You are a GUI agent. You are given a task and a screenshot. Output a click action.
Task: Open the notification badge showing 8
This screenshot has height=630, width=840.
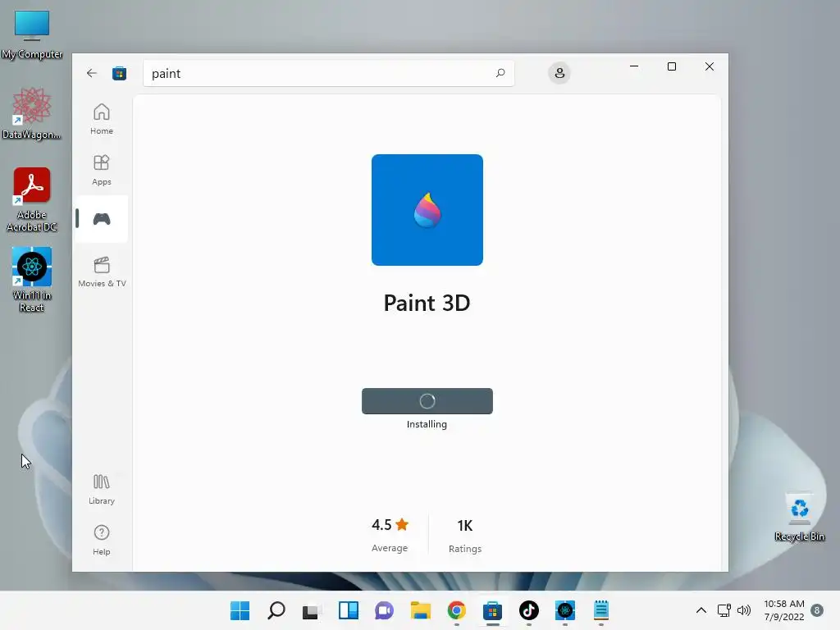[x=817, y=610]
